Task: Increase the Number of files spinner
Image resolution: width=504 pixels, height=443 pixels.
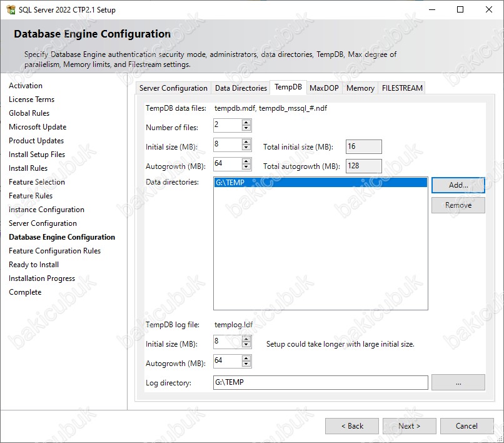Action: (x=246, y=123)
